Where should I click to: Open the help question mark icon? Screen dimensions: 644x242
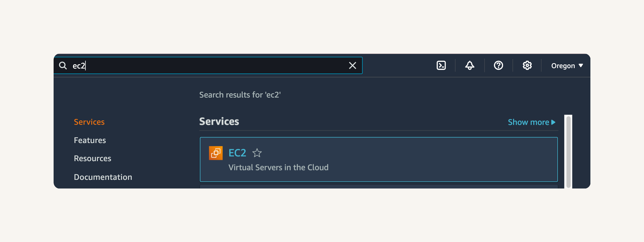tap(498, 66)
